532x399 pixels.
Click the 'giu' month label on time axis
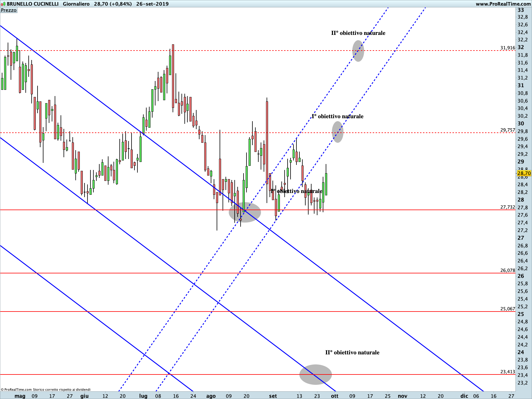(85, 396)
